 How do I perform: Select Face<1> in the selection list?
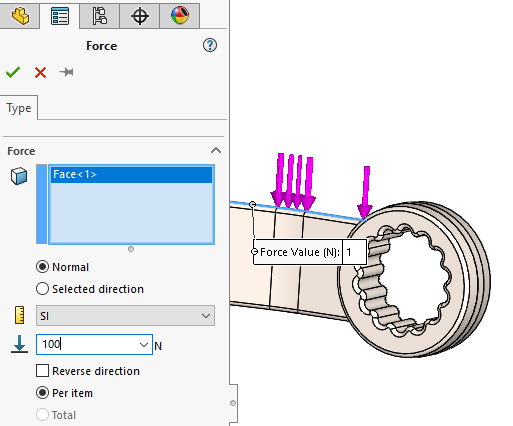click(x=131, y=174)
